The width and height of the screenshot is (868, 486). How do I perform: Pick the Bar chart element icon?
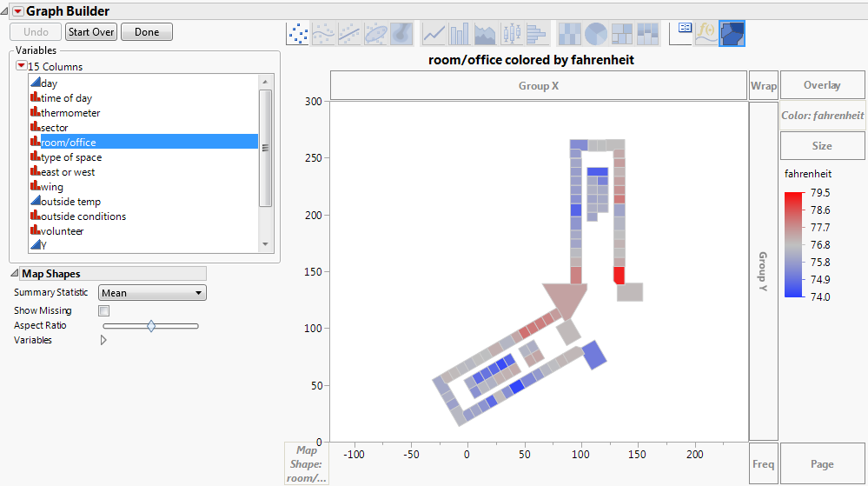coord(459,33)
